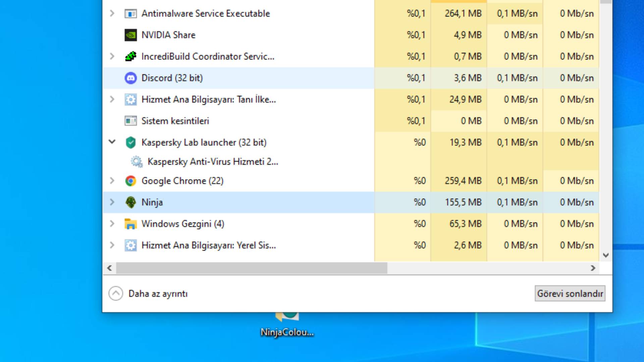Image resolution: width=644 pixels, height=362 pixels.
Task: Click the horizontal scrollbar thumb
Action: [252, 268]
